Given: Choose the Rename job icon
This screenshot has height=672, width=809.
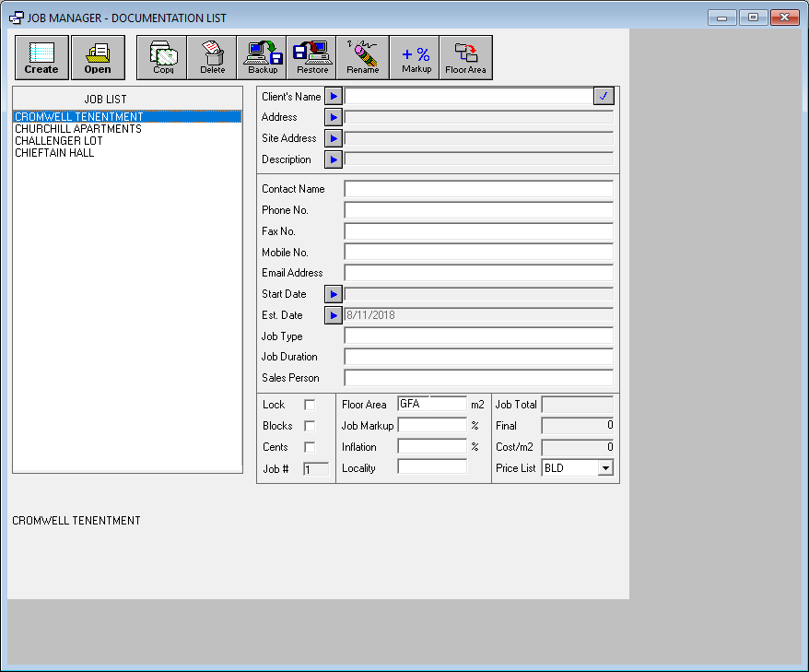Looking at the screenshot, I should 362,57.
